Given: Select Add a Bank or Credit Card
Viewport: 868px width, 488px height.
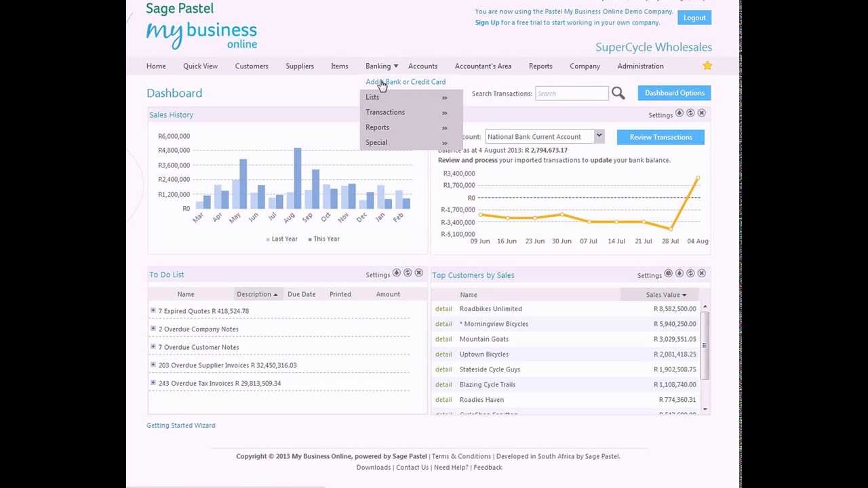Looking at the screenshot, I should click(406, 81).
